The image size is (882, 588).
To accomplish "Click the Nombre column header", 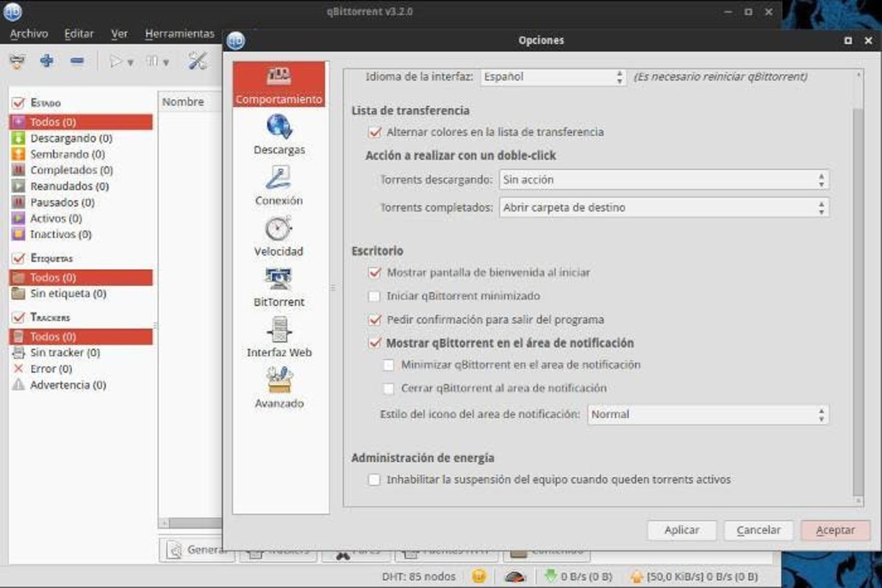I will click(x=190, y=102).
